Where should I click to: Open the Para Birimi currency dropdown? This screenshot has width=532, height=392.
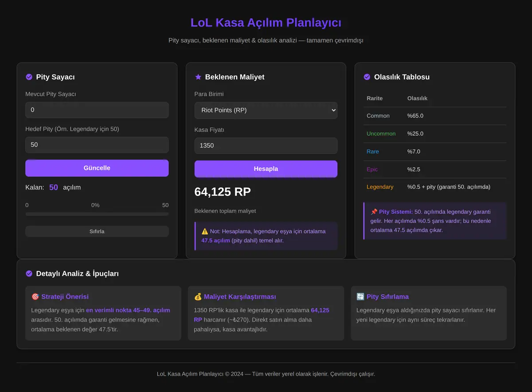266,110
